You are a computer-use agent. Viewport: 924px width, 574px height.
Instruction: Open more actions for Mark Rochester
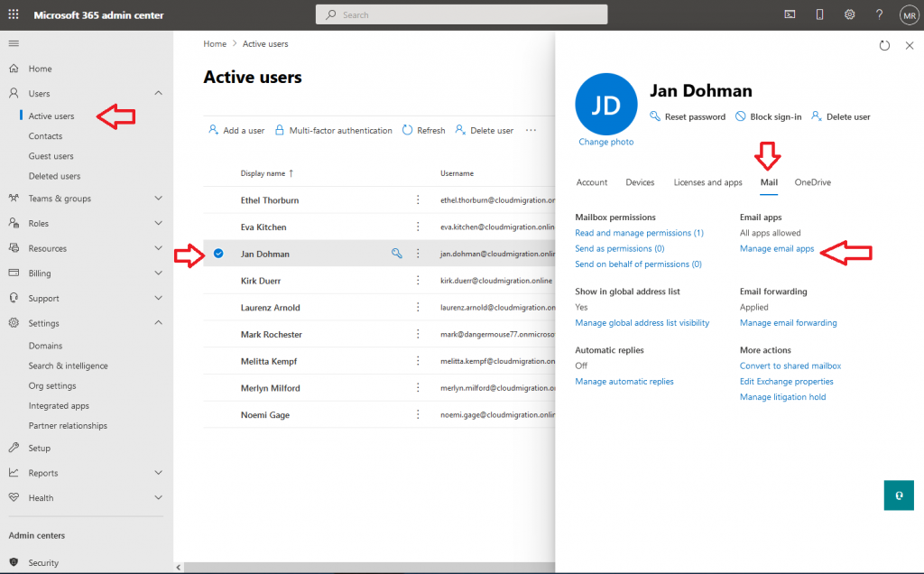[418, 334]
